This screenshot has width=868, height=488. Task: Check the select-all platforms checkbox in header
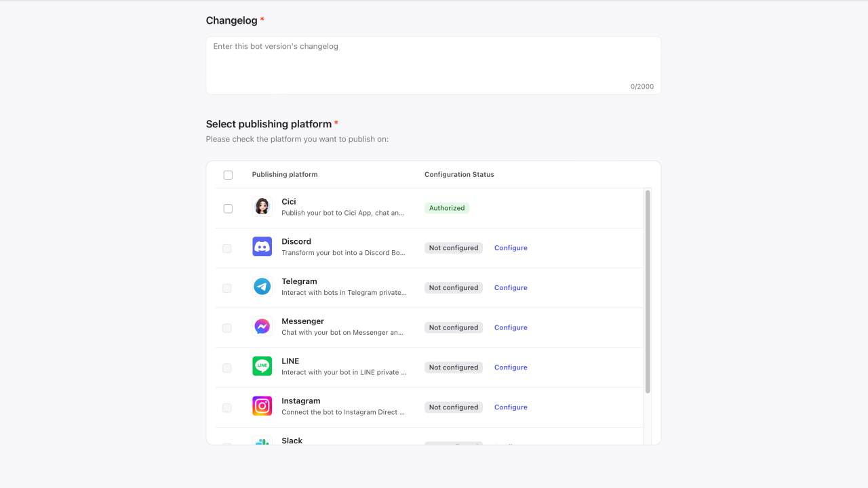(x=228, y=175)
